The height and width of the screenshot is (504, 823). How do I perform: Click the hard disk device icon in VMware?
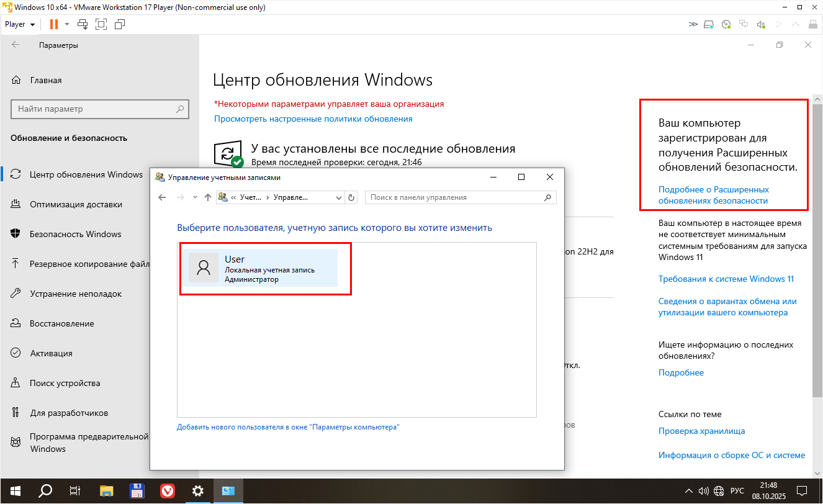point(709,24)
